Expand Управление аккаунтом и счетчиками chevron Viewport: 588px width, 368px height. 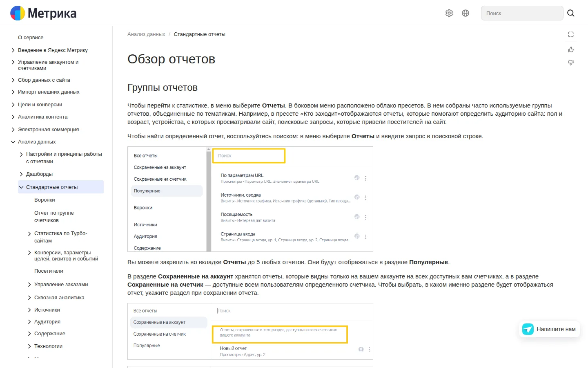pyautogui.click(x=13, y=62)
